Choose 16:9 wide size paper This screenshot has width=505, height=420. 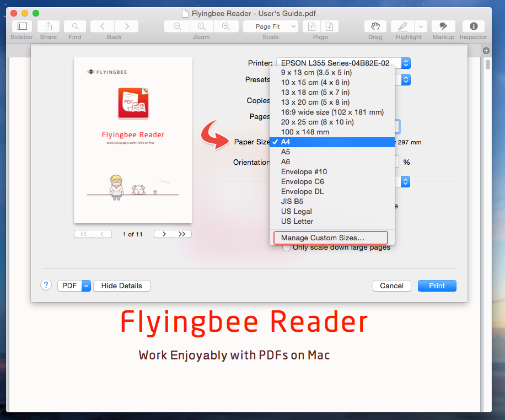pyautogui.click(x=332, y=112)
